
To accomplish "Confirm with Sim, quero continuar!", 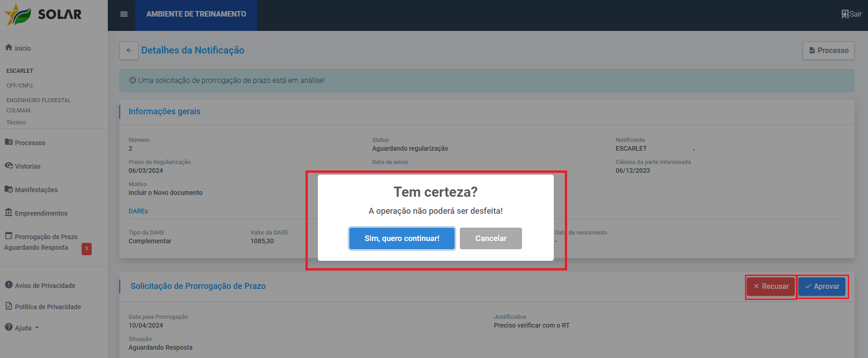I will tap(402, 239).
